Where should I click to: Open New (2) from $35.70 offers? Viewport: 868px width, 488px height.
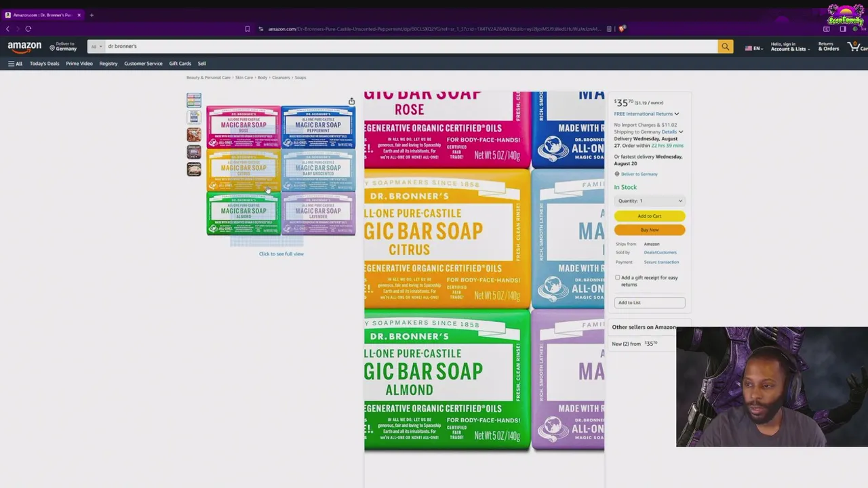coord(635,344)
